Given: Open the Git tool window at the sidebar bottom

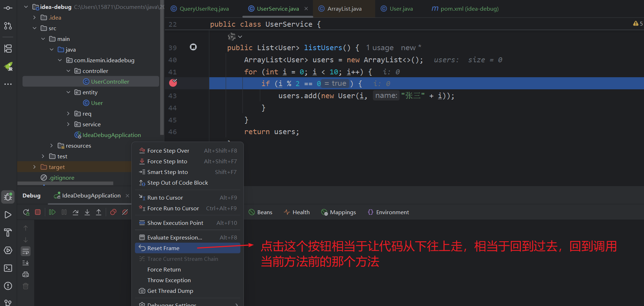Looking at the screenshot, I should pyautogui.click(x=8, y=303).
